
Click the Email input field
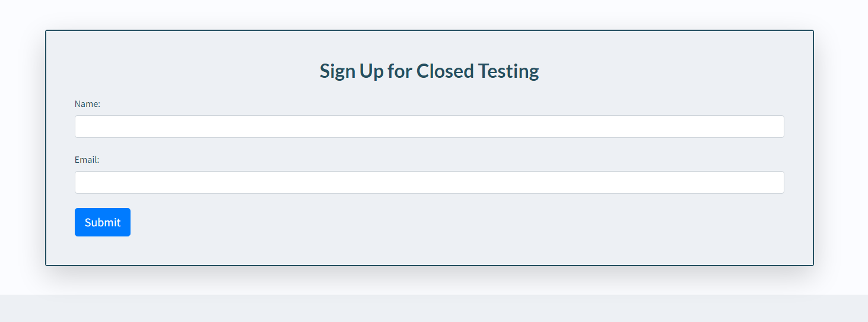pos(429,182)
